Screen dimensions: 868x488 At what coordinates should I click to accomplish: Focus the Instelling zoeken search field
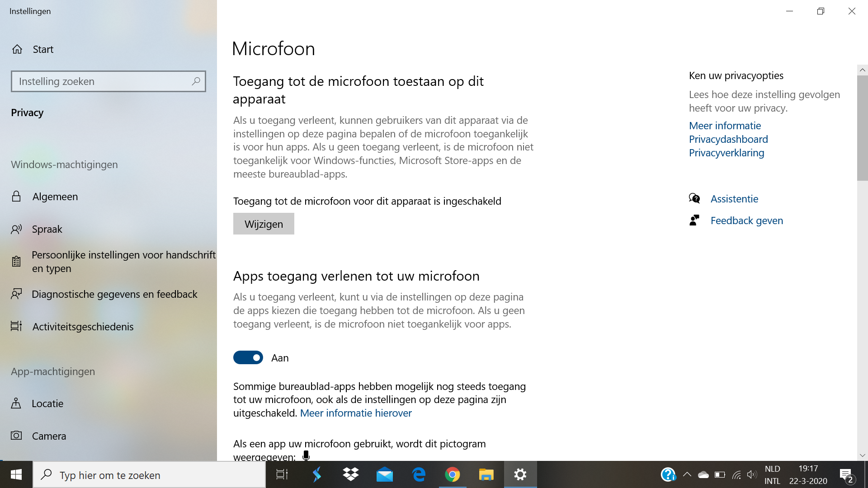click(108, 81)
